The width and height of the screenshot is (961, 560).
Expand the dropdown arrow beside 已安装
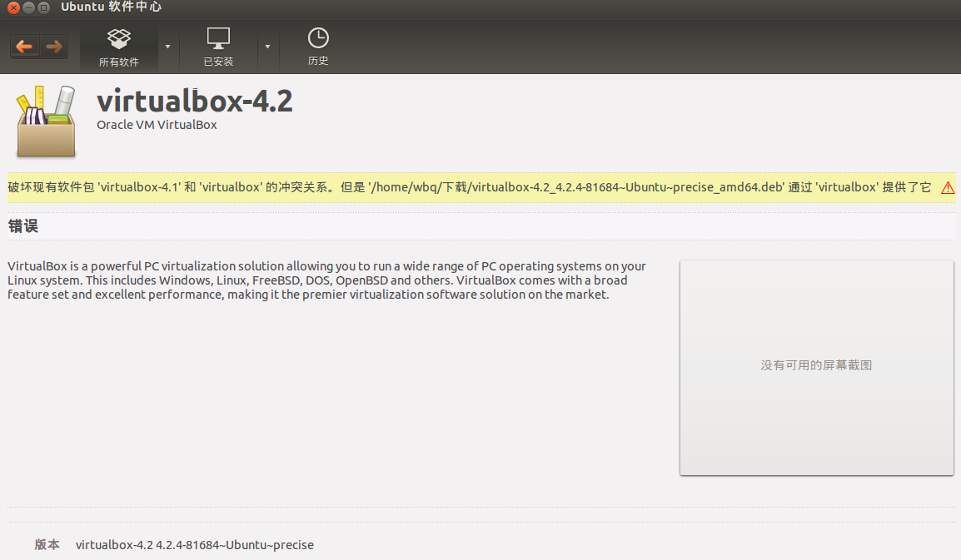click(x=267, y=47)
